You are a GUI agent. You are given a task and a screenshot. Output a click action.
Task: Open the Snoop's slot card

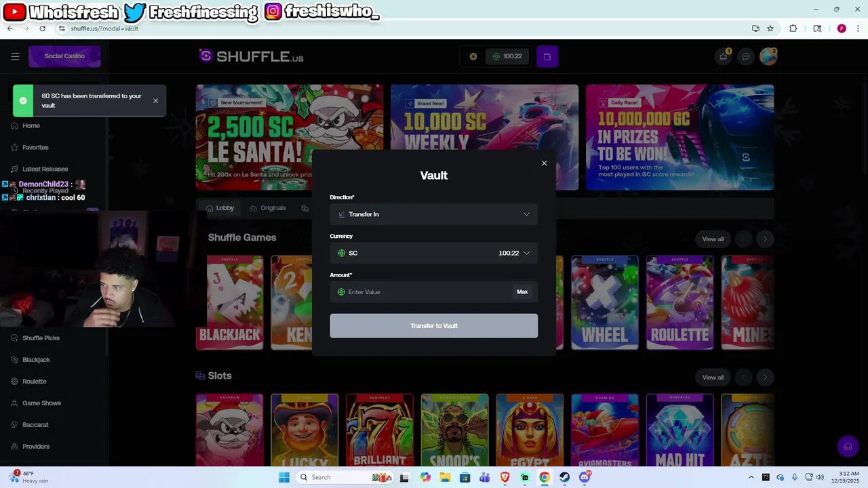pos(454,430)
